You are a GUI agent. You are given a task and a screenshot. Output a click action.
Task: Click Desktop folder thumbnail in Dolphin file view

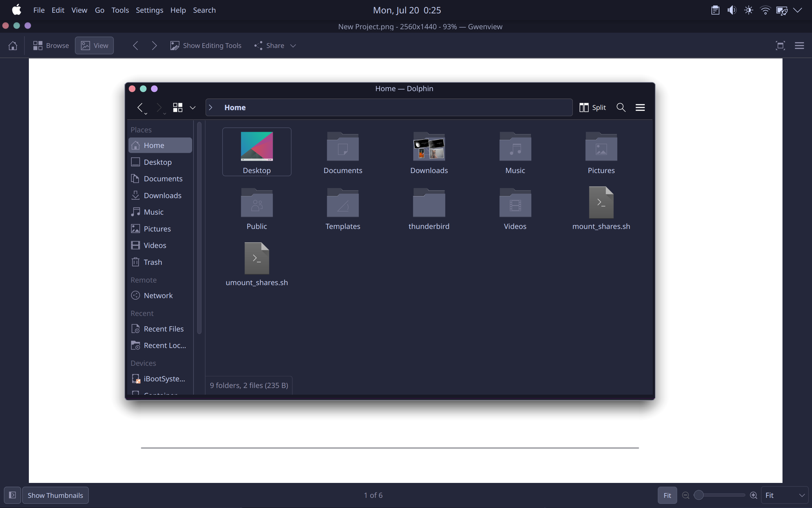tap(257, 146)
